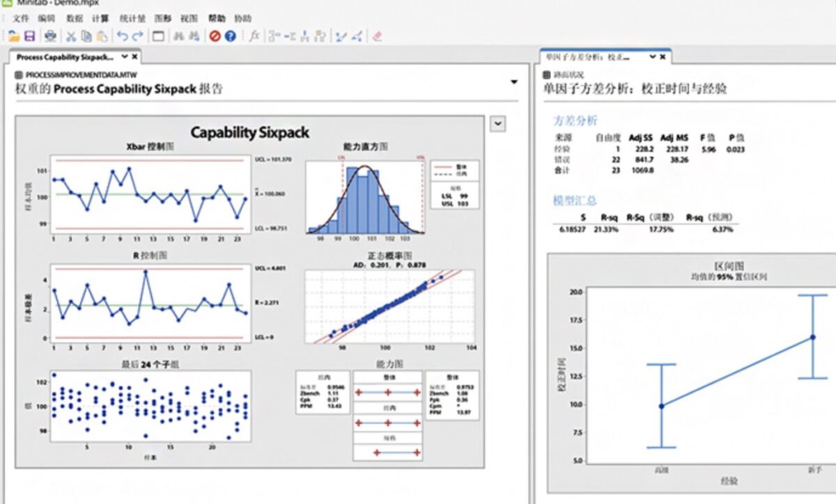The width and height of the screenshot is (836, 504).
Task: Click the Insert Cells icon after fx
Action: point(274,36)
